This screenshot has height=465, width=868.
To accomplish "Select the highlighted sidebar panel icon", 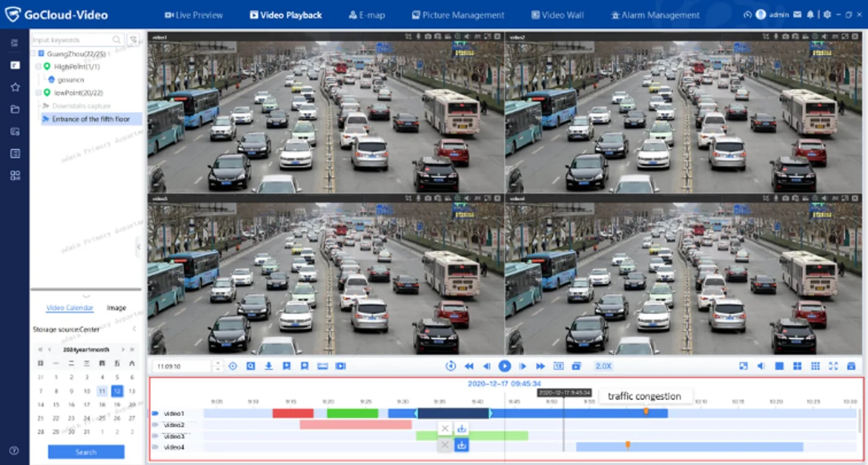I will pos(15,65).
